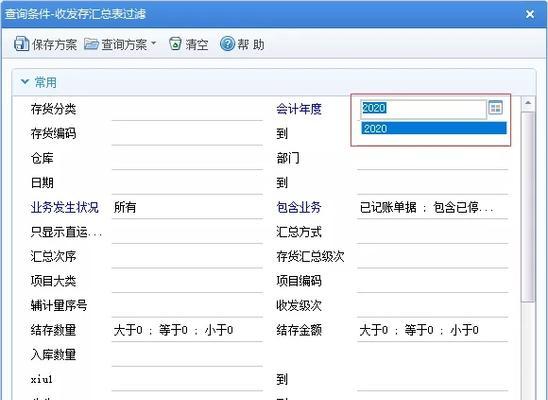Select 2020 from the dropdown list
The image size is (548, 400).
434,128
